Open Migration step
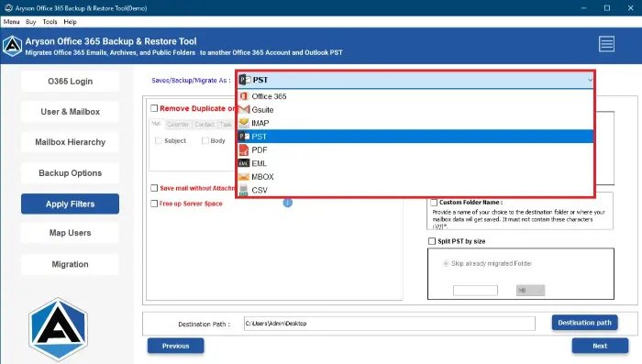 coord(70,264)
